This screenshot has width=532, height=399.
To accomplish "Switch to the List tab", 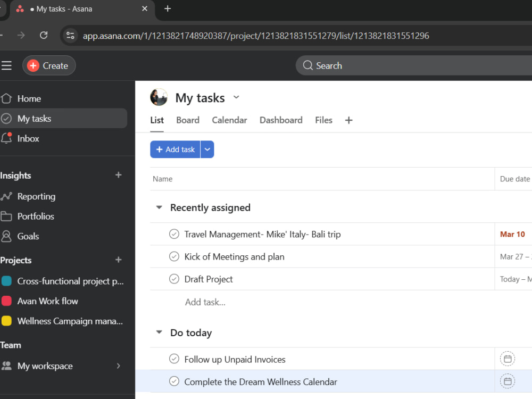I will click(x=157, y=120).
